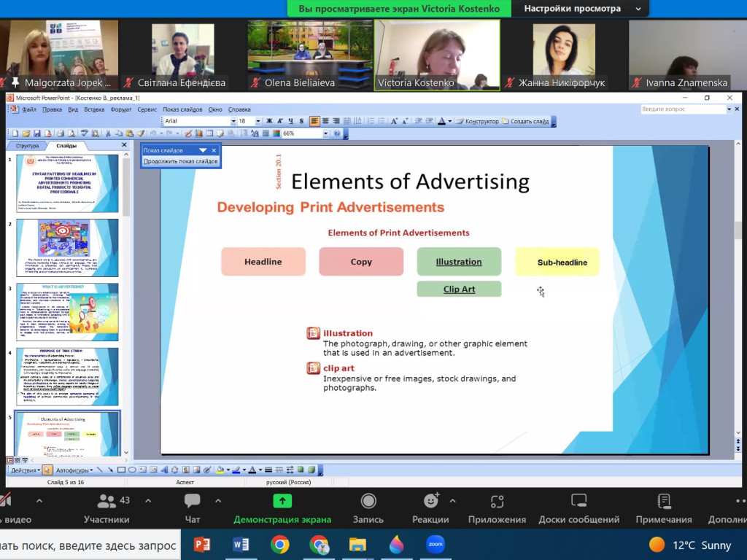The width and height of the screenshot is (747, 560).
Task: Click the Font Color A in the drawing toolbar
Action: (252, 470)
